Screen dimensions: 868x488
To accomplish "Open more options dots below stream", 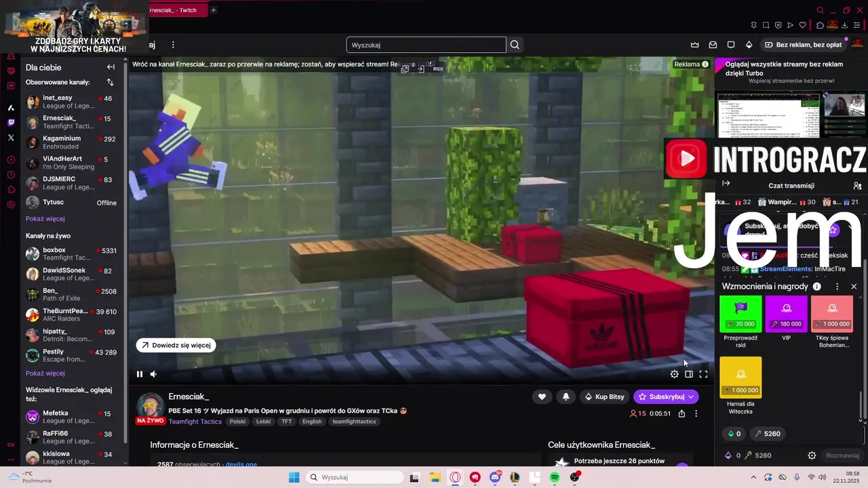I will pyautogui.click(x=696, y=413).
